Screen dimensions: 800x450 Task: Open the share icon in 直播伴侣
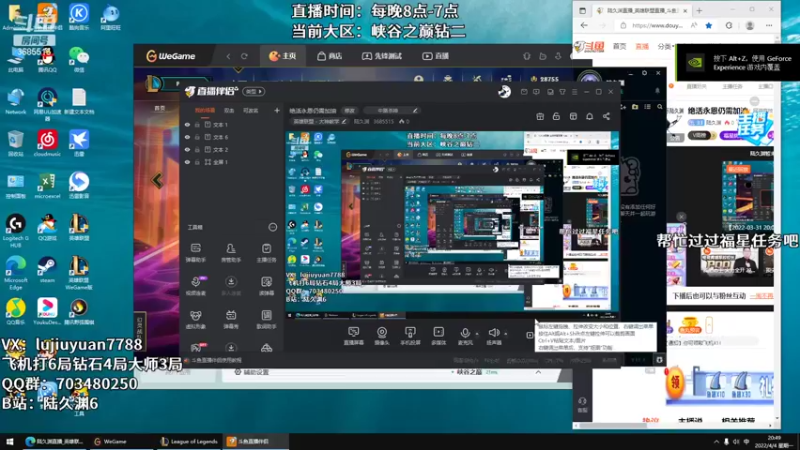[606, 116]
